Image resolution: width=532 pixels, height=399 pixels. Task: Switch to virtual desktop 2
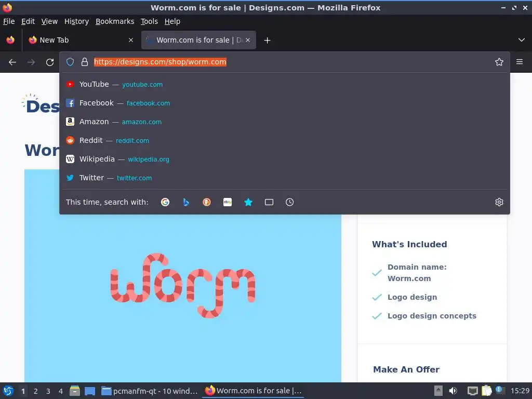[36, 391]
